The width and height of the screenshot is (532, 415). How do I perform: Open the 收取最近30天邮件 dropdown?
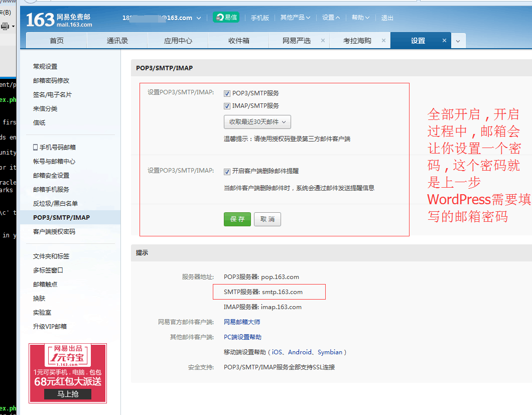(x=257, y=122)
